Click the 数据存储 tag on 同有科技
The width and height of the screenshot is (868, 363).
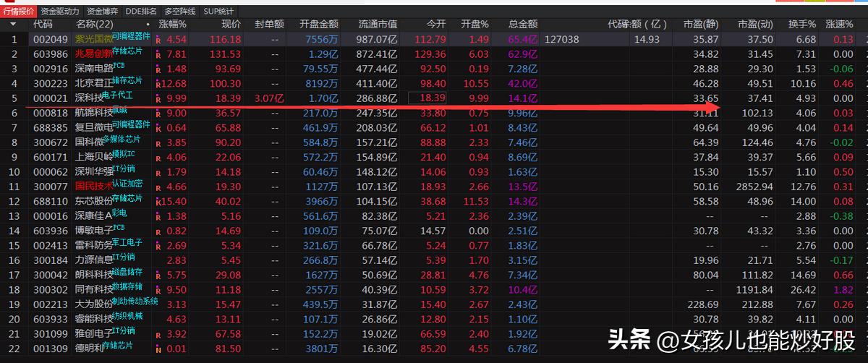128,287
